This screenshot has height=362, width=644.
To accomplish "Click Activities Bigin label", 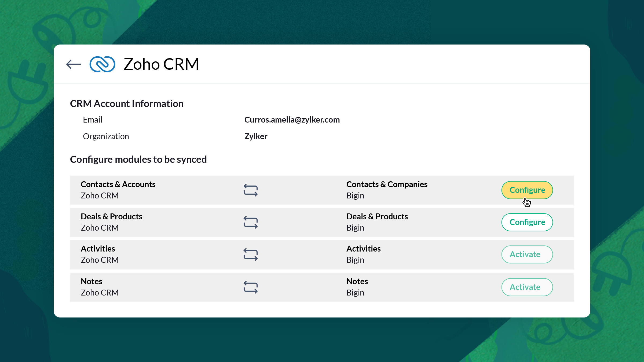I will point(363,254).
